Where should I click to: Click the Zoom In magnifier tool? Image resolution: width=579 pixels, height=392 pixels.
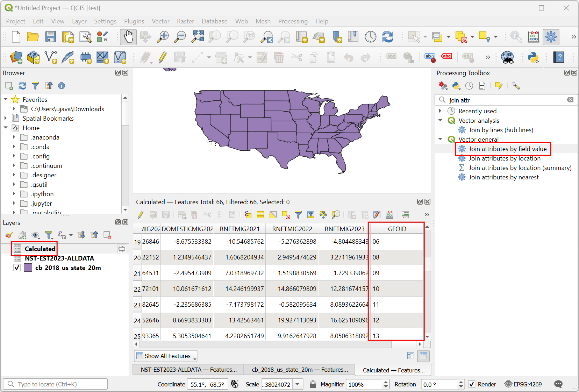(x=163, y=37)
